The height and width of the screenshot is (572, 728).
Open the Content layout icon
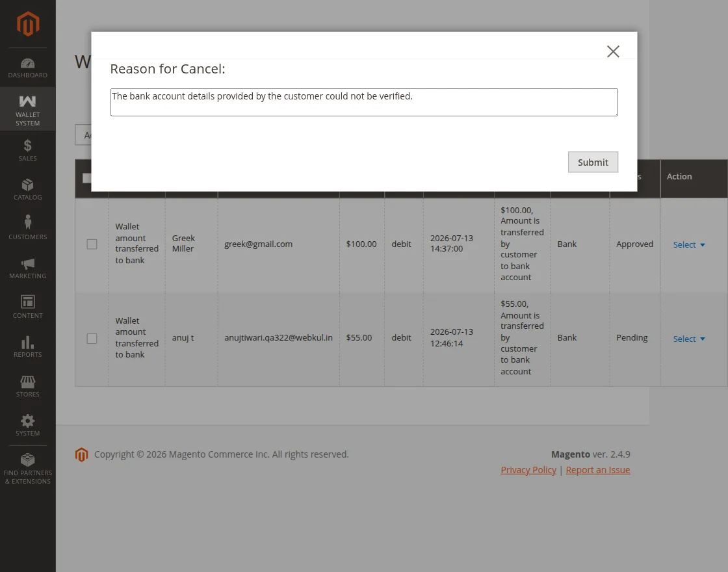coord(27,302)
